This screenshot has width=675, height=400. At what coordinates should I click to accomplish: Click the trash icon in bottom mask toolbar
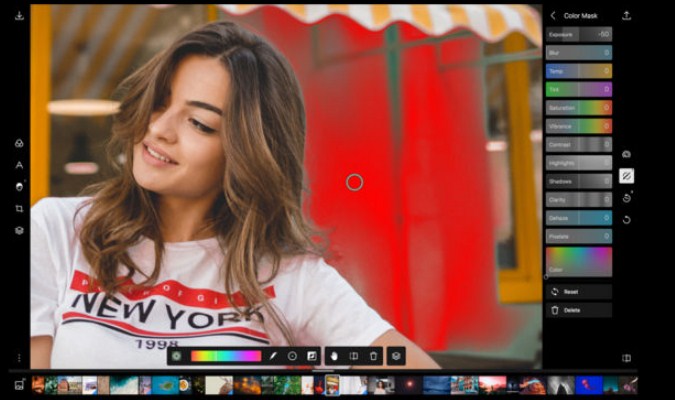[x=373, y=356]
